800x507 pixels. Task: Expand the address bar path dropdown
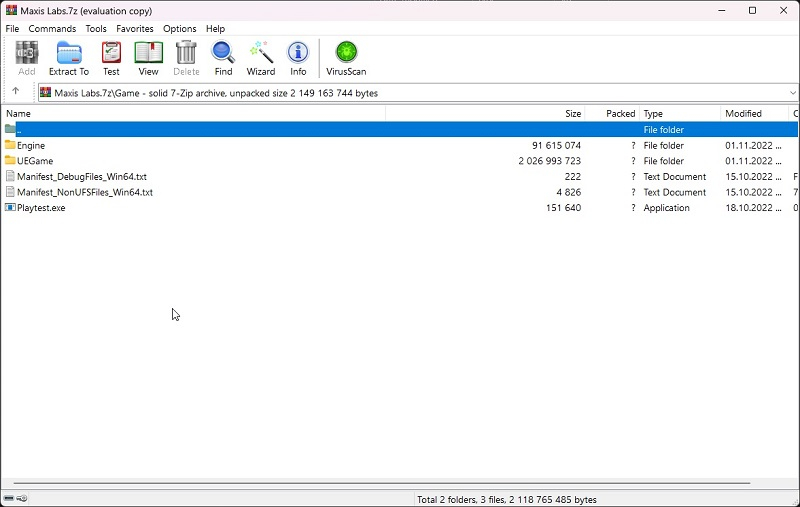point(792,93)
